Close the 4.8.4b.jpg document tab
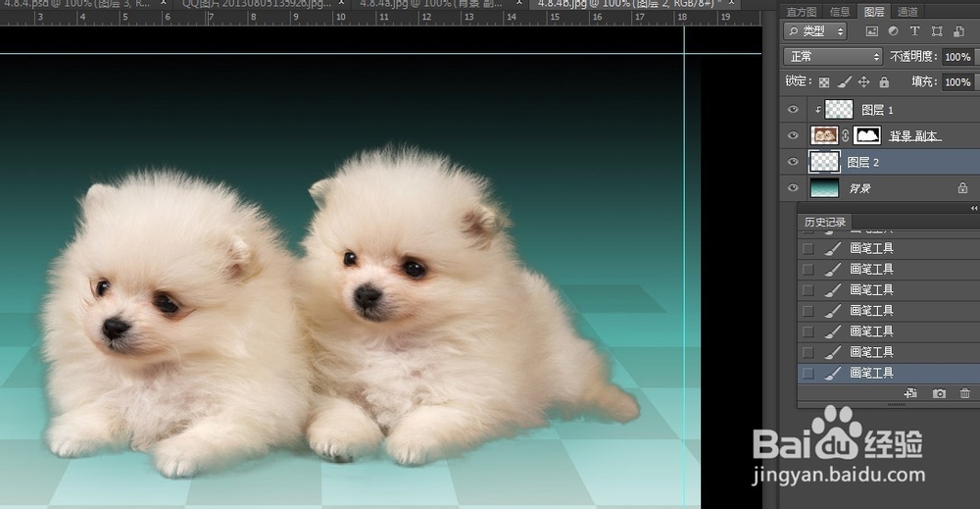Screen dimensions: 980x509 (x=731, y=3)
